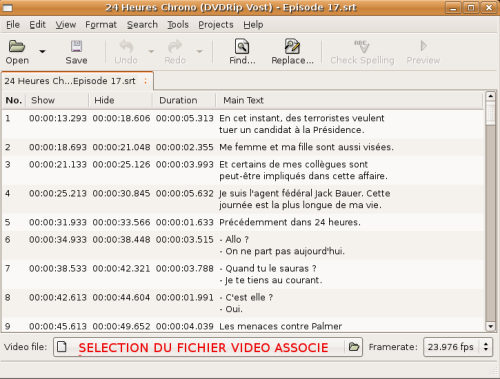The width and height of the screenshot is (500, 379).
Task: Click scrollbar down arrow of subtitle list
Action: (x=490, y=326)
